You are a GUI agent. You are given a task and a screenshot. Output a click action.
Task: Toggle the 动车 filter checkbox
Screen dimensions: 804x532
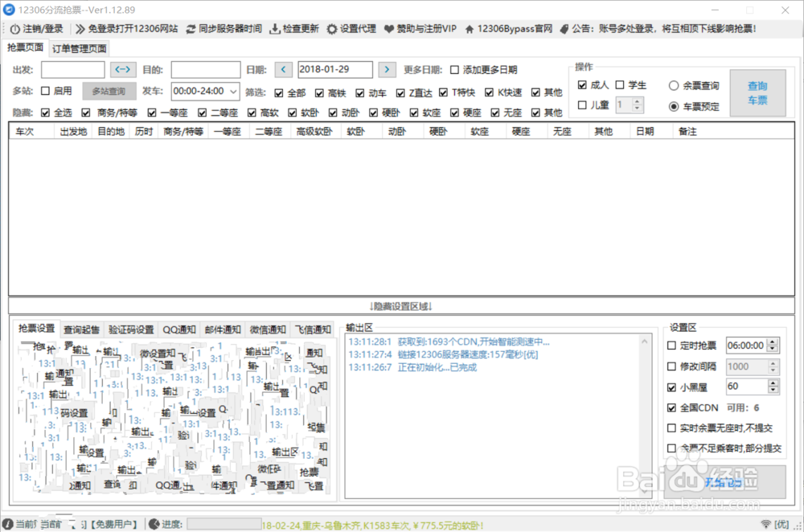tap(360, 92)
